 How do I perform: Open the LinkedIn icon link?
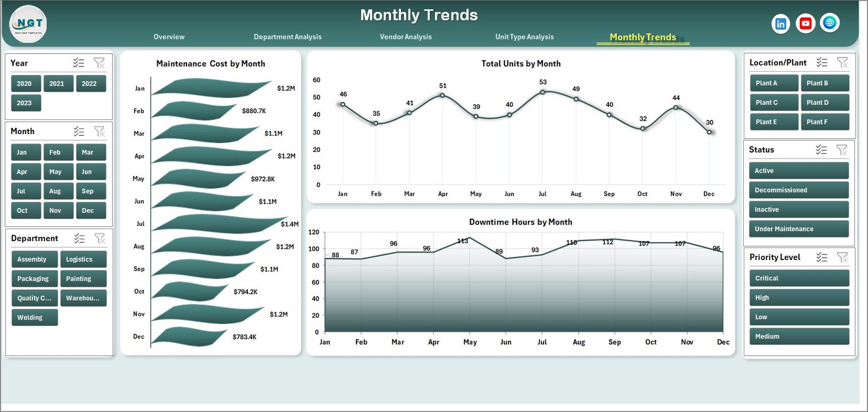[781, 24]
